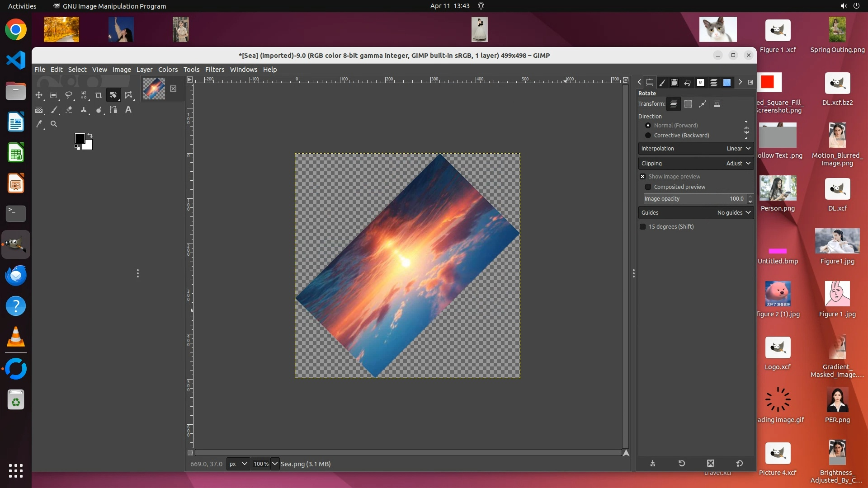Screen dimensions: 868x488
Task: Select the Eraser tool
Action: pyautogui.click(x=69, y=110)
